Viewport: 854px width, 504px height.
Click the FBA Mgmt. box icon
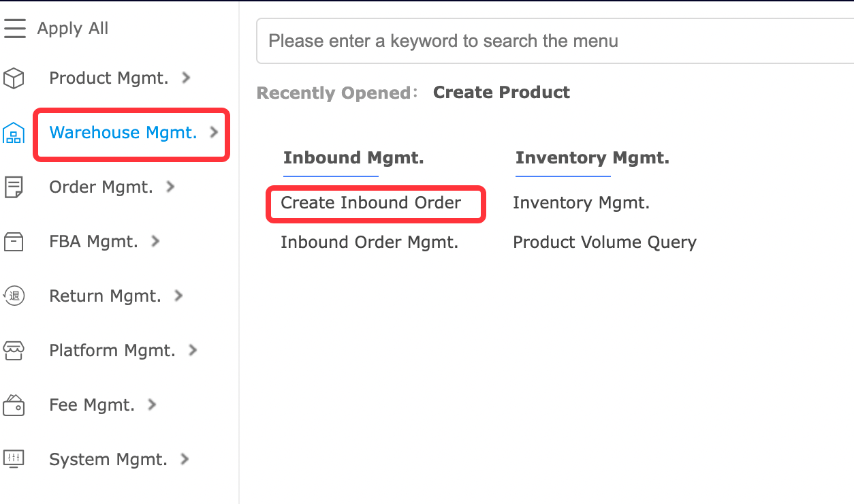pyautogui.click(x=14, y=242)
